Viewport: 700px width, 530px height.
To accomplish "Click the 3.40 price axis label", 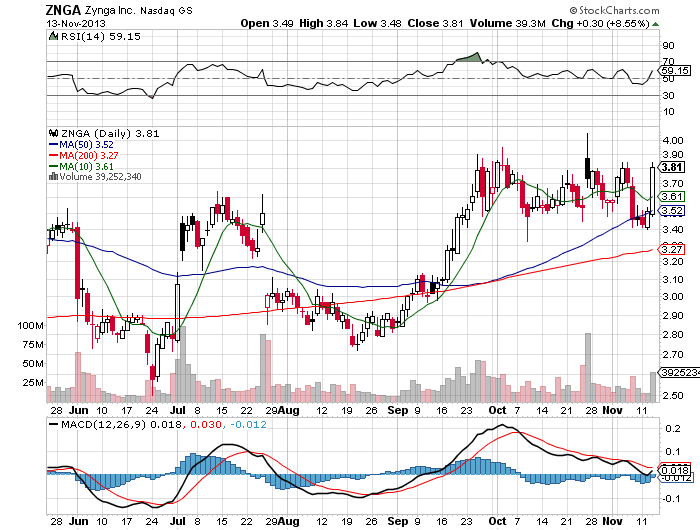I will pyautogui.click(x=673, y=230).
